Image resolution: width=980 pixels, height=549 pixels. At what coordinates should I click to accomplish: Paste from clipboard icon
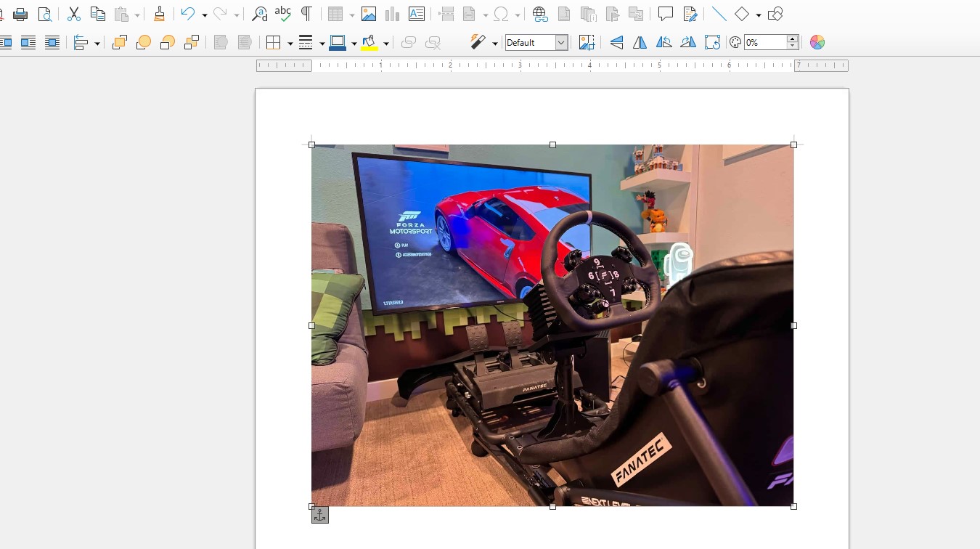point(122,14)
